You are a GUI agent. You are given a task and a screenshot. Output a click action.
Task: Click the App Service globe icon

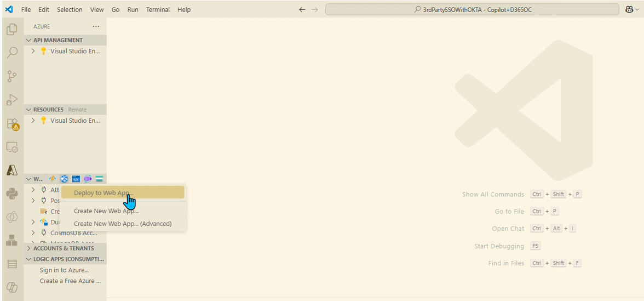[64, 179]
